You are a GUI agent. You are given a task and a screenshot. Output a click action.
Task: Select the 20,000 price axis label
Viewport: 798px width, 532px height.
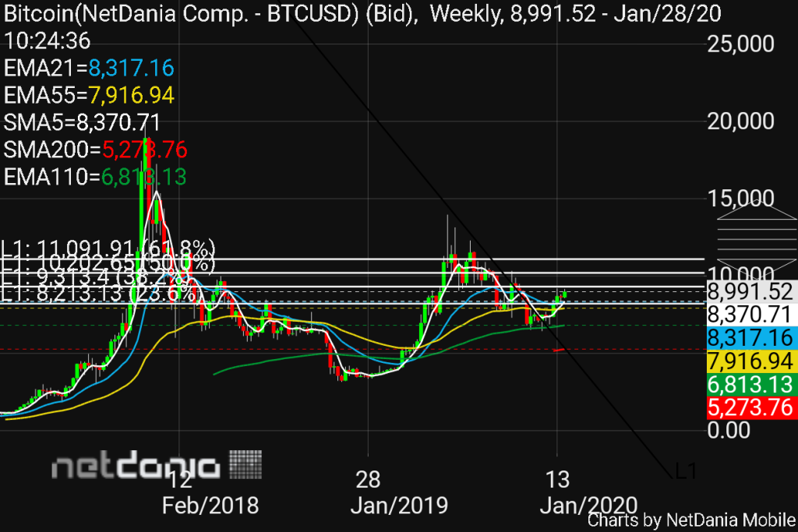(741, 121)
